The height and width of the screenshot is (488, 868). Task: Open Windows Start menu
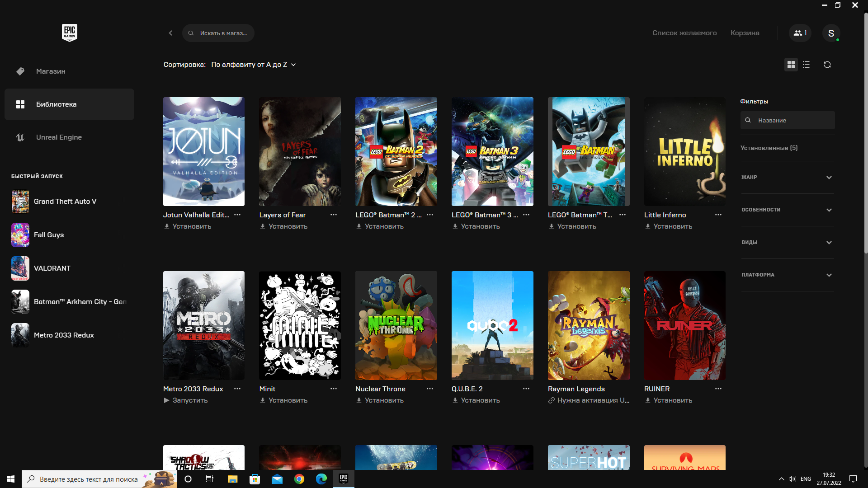(x=11, y=479)
